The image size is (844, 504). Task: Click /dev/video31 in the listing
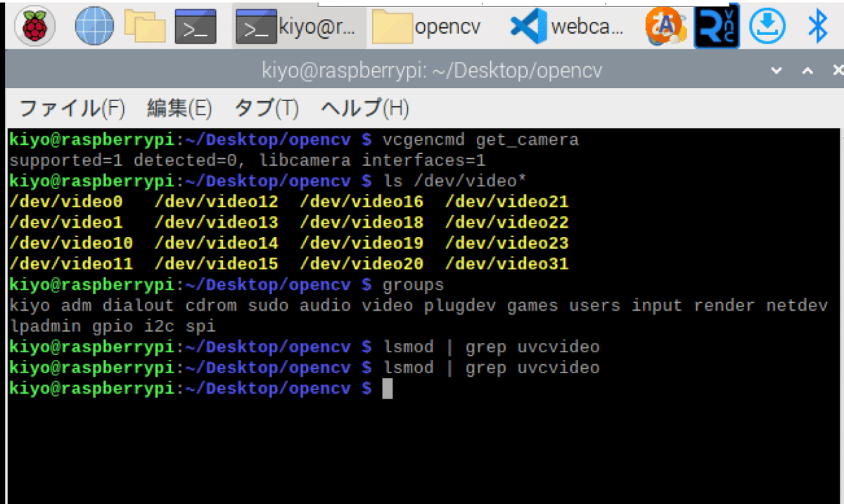(x=507, y=264)
